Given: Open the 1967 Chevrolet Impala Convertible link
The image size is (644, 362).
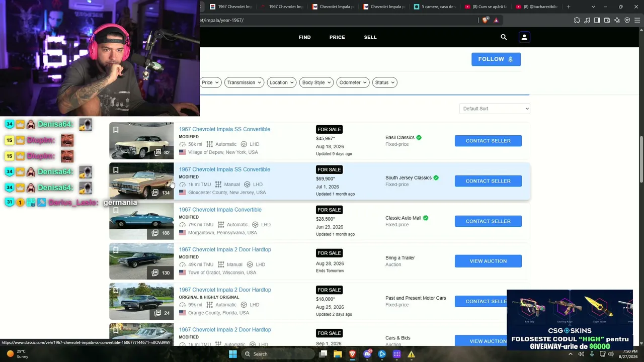Looking at the screenshot, I should tap(220, 210).
